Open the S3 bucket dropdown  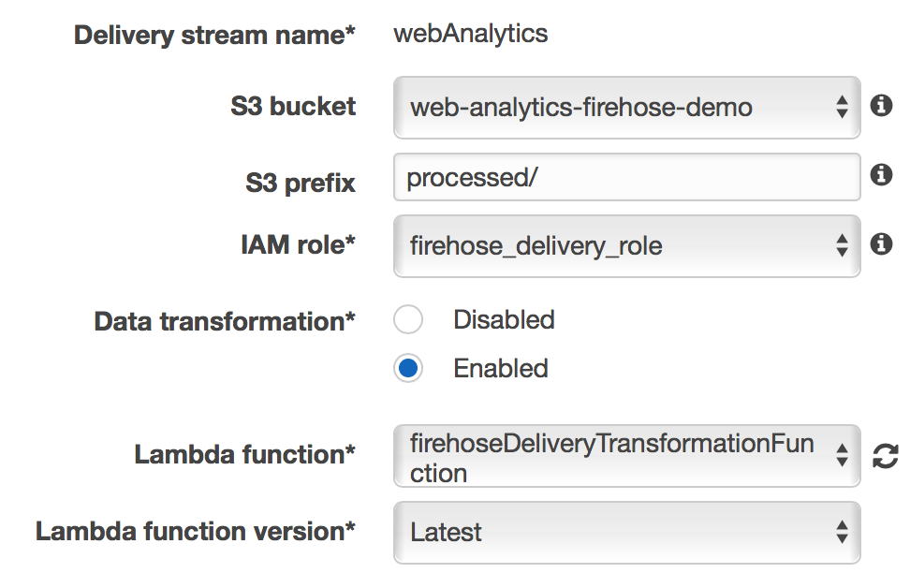tap(626, 108)
